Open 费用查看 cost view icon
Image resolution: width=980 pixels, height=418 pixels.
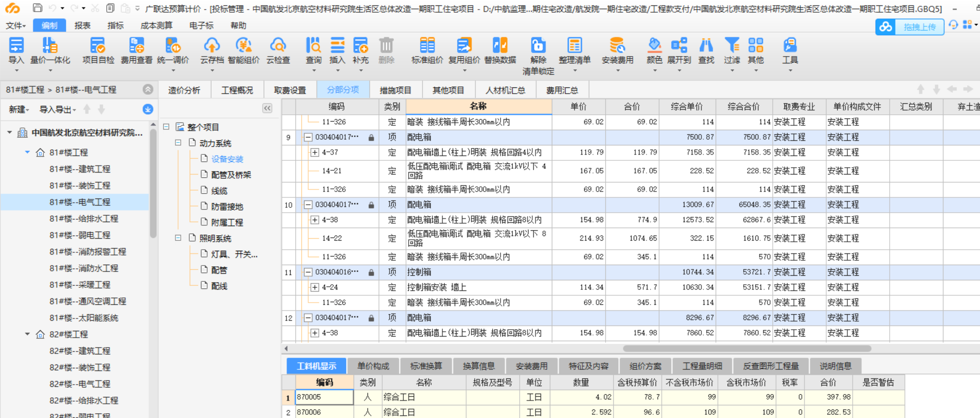(136, 46)
